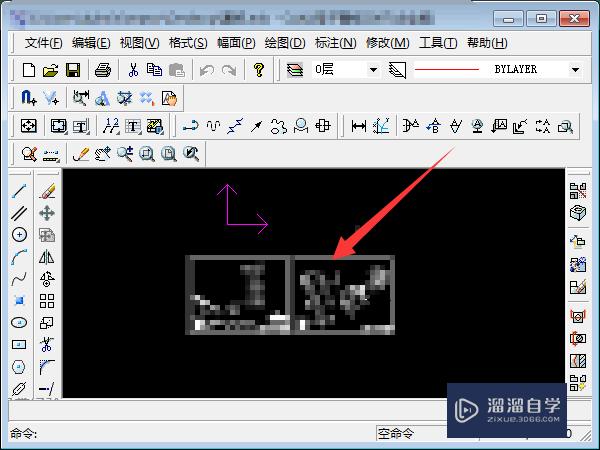Open the 工具(T) menu
Viewport: 600px width, 450px height.
click(438, 42)
